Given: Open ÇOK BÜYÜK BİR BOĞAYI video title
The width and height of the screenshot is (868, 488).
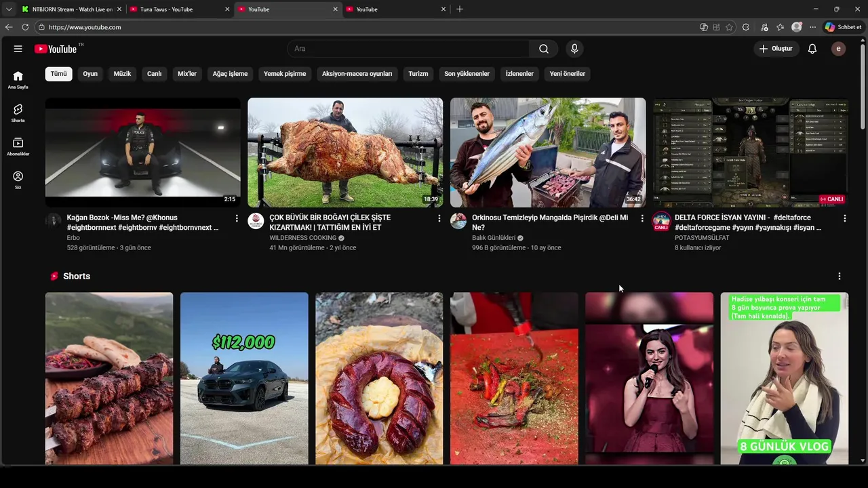Looking at the screenshot, I should click(x=330, y=222).
